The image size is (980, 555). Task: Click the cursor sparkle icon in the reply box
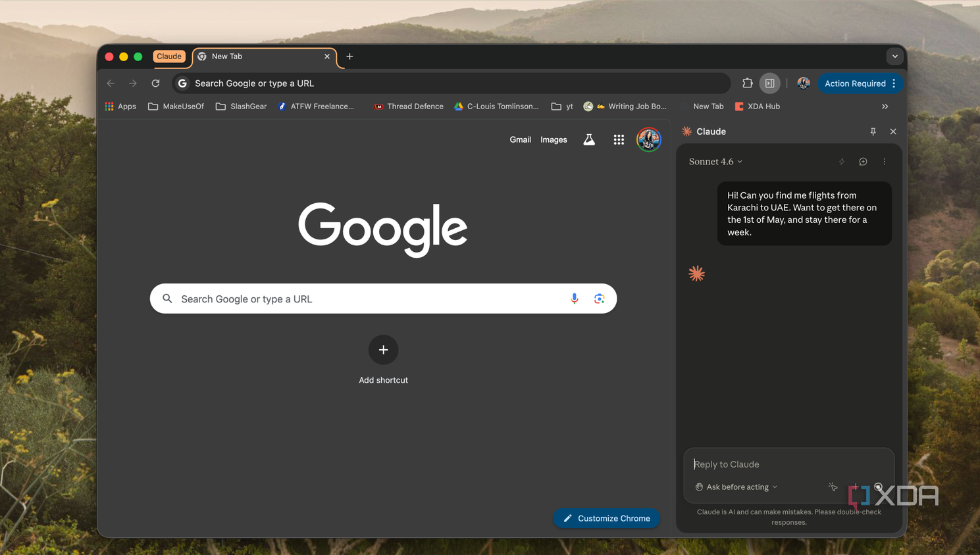point(833,487)
